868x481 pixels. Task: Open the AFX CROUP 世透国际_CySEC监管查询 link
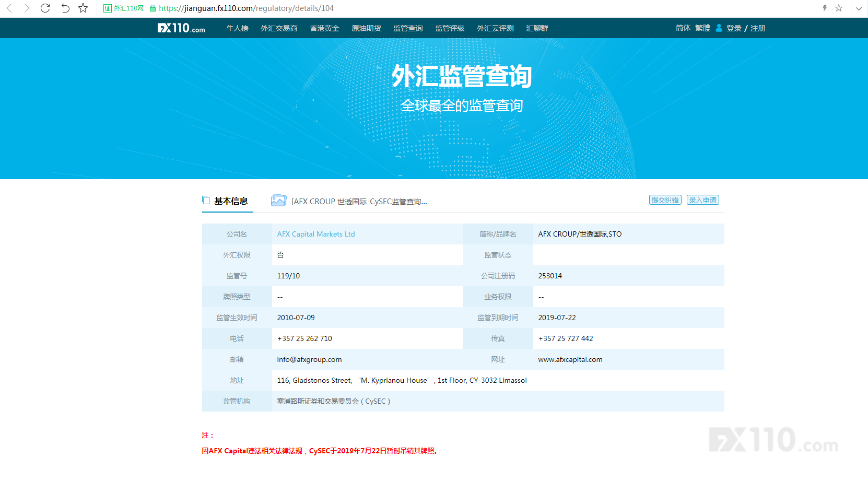(359, 202)
